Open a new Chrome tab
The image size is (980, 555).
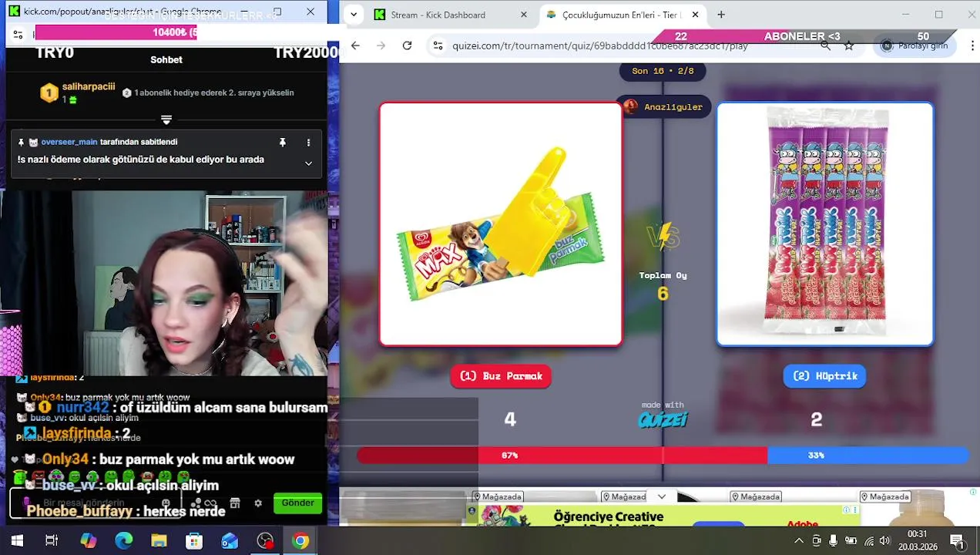[721, 15]
